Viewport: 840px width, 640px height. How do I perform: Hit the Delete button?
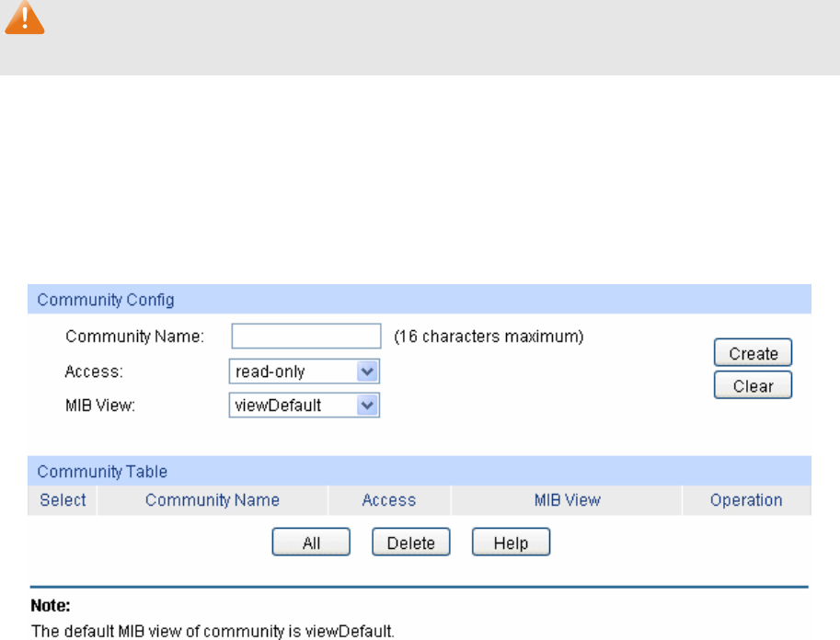click(410, 543)
